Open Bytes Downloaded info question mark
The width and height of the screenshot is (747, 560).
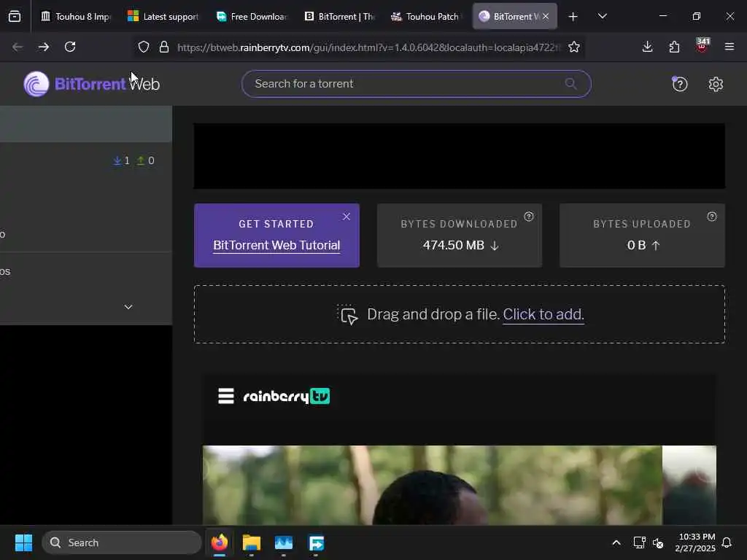point(529,217)
